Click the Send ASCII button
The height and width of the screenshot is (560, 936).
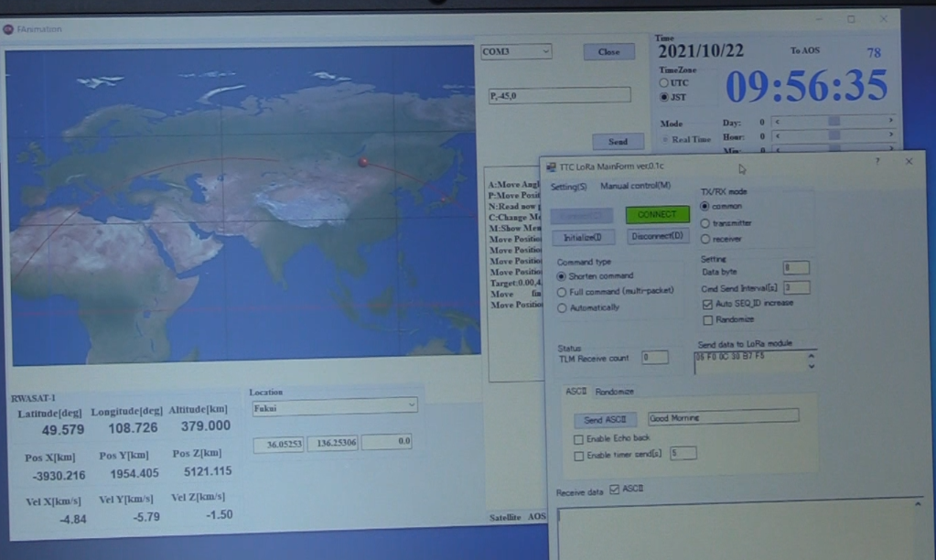[x=605, y=419]
